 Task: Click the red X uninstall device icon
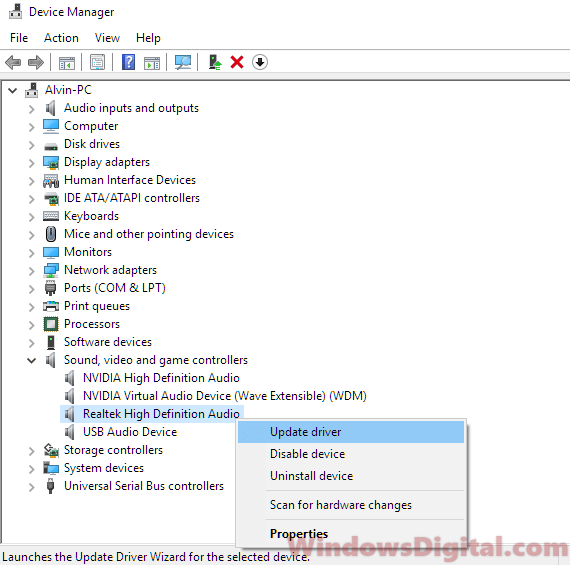(x=237, y=62)
